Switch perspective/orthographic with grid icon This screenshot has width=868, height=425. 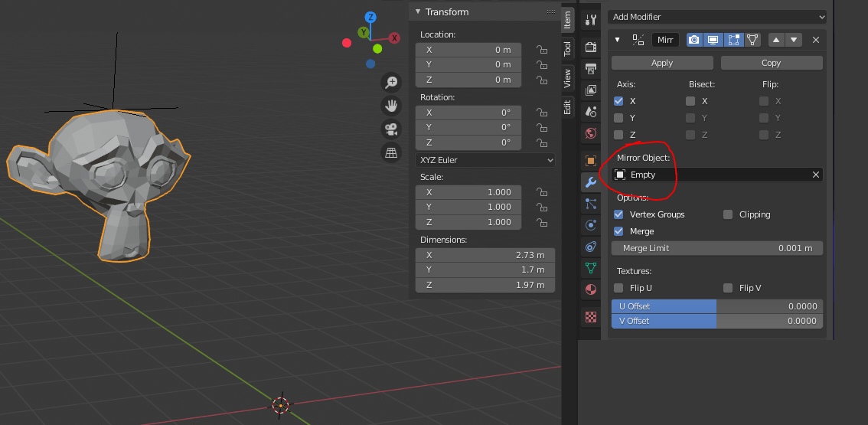[391, 152]
